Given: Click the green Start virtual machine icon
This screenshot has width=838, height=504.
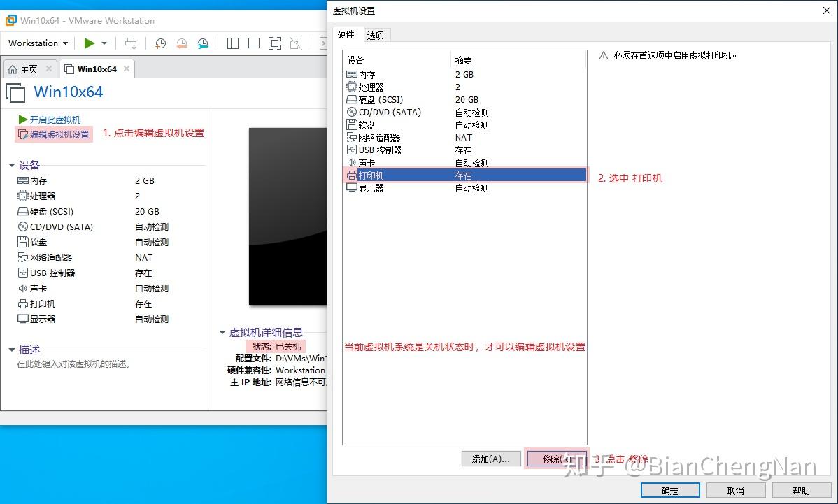Looking at the screenshot, I should [90, 43].
